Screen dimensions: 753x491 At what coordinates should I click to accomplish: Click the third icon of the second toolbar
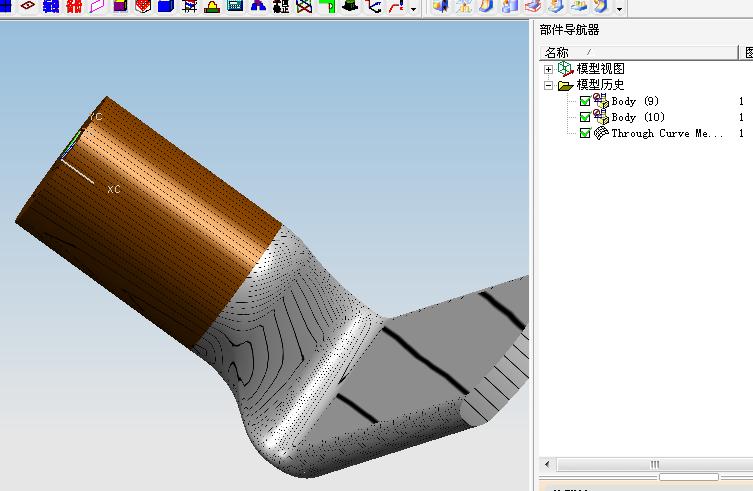click(x=486, y=6)
